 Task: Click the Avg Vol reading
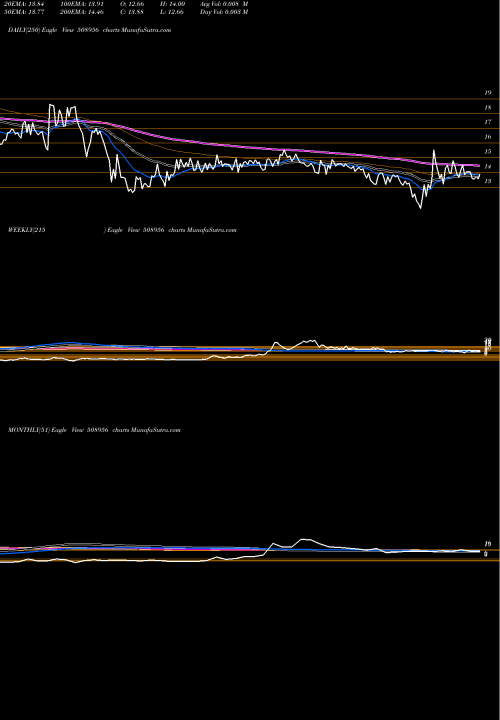[224, 4]
